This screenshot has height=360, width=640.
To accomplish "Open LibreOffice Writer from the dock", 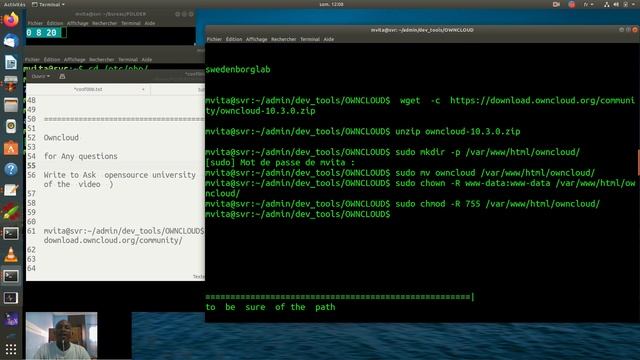I will click(11, 62).
